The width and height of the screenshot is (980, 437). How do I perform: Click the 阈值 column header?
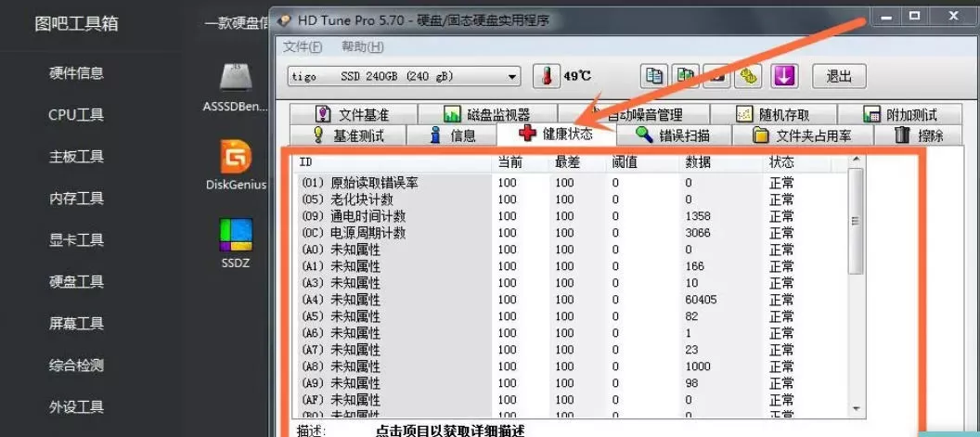[x=642, y=162]
